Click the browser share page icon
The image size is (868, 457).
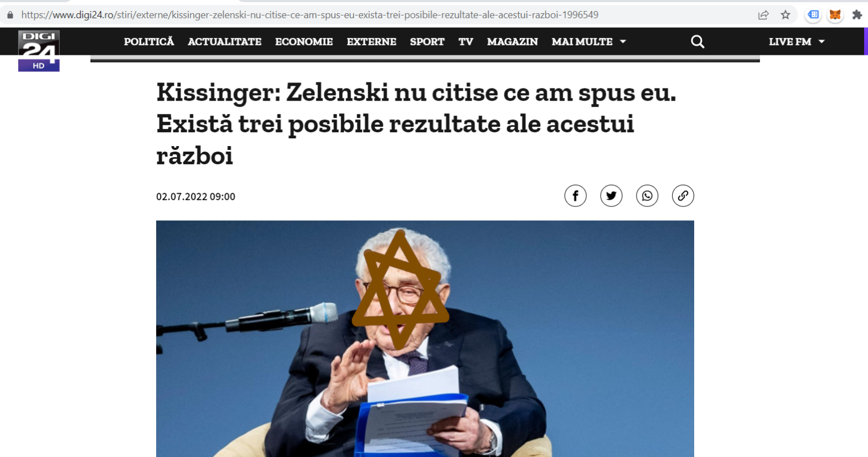click(763, 15)
